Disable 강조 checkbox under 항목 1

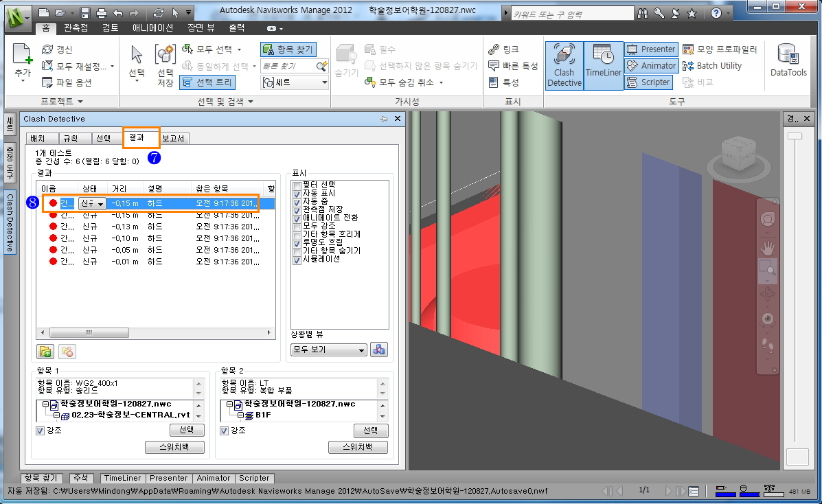pyautogui.click(x=41, y=431)
